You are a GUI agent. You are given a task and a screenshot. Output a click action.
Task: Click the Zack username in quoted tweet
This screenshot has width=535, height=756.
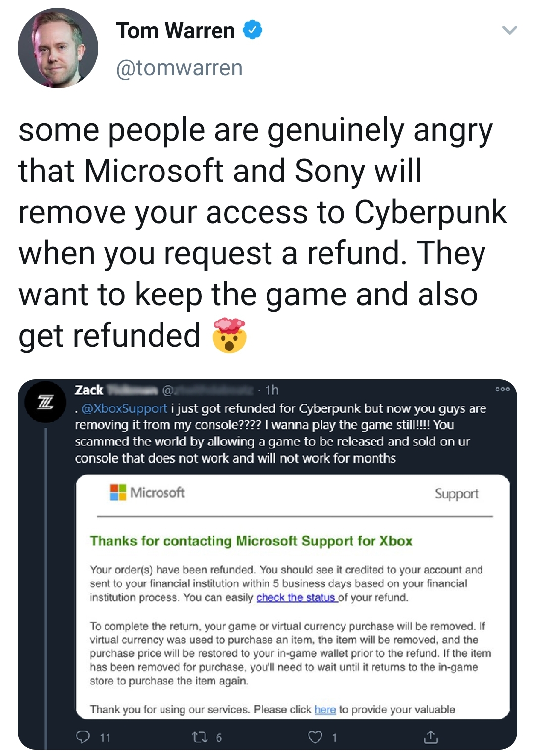click(89, 390)
